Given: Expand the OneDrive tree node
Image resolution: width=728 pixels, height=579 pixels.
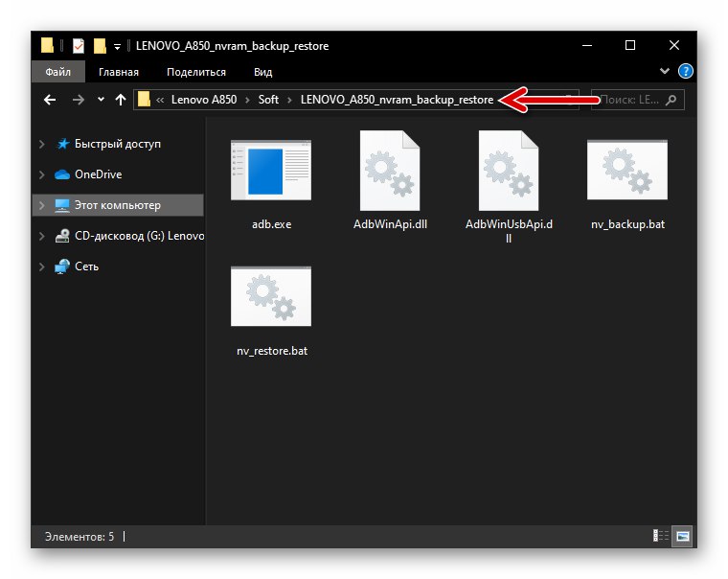Looking at the screenshot, I should [x=42, y=174].
